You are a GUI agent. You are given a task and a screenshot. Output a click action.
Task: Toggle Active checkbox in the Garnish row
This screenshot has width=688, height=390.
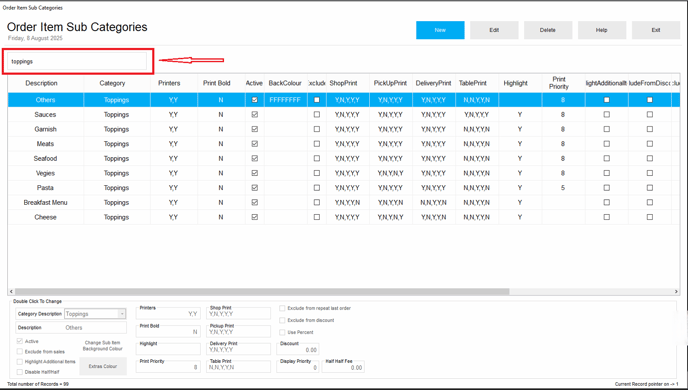pyautogui.click(x=254, y=129)
